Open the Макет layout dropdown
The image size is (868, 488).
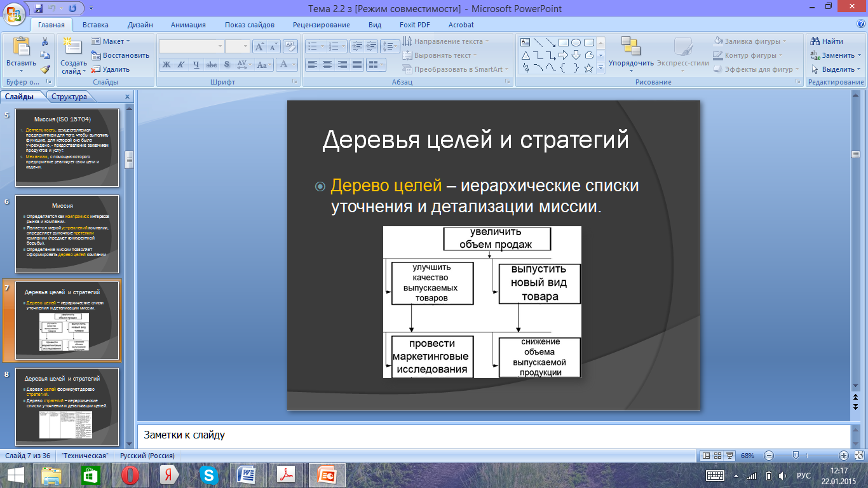click(112, 41)
